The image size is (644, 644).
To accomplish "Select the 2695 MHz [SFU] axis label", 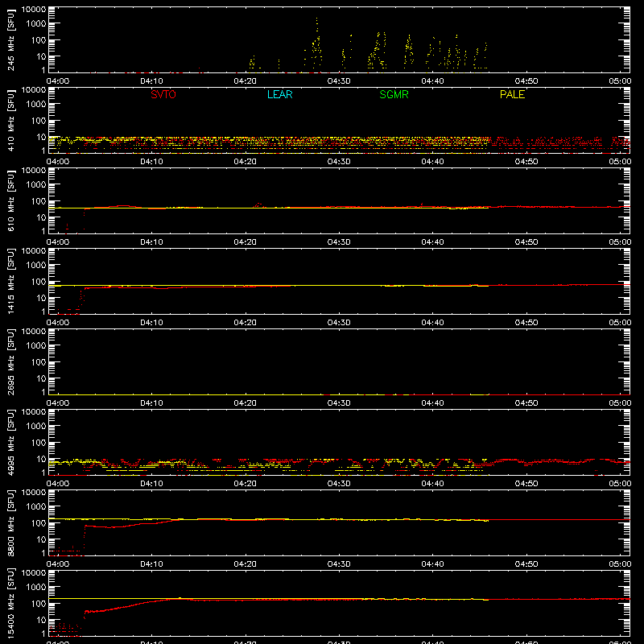I will [10, 361].
